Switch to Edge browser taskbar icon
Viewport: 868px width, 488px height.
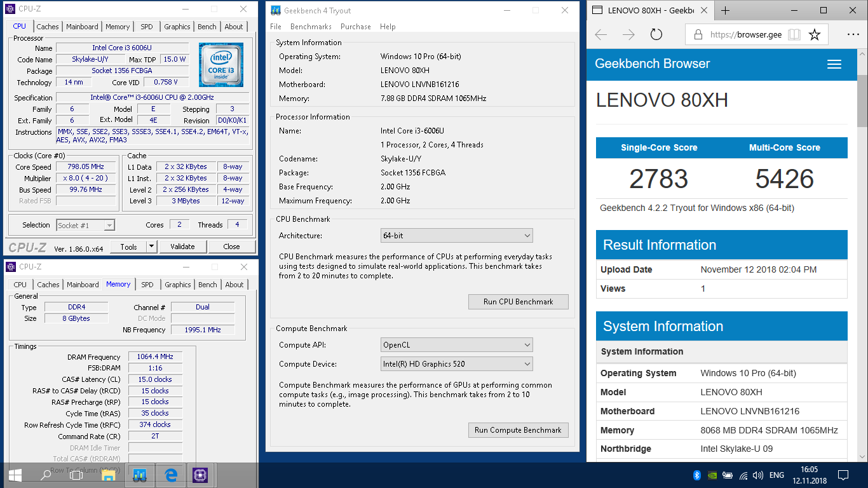point(171,475)
